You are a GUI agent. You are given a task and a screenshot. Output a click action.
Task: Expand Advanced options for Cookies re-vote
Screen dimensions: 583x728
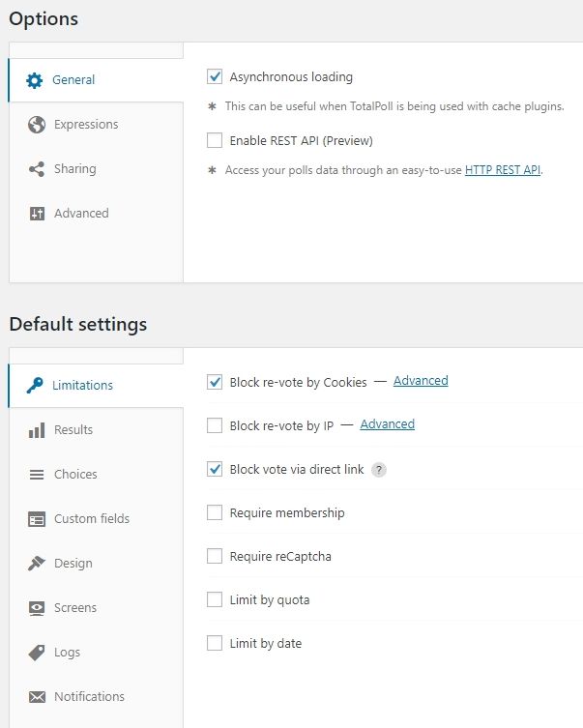click(x=421, y=381)
